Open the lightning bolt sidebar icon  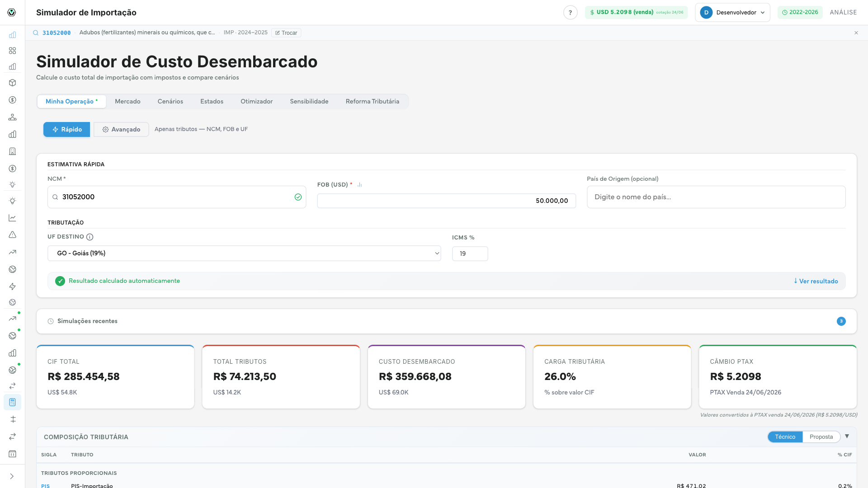(12, 286)
